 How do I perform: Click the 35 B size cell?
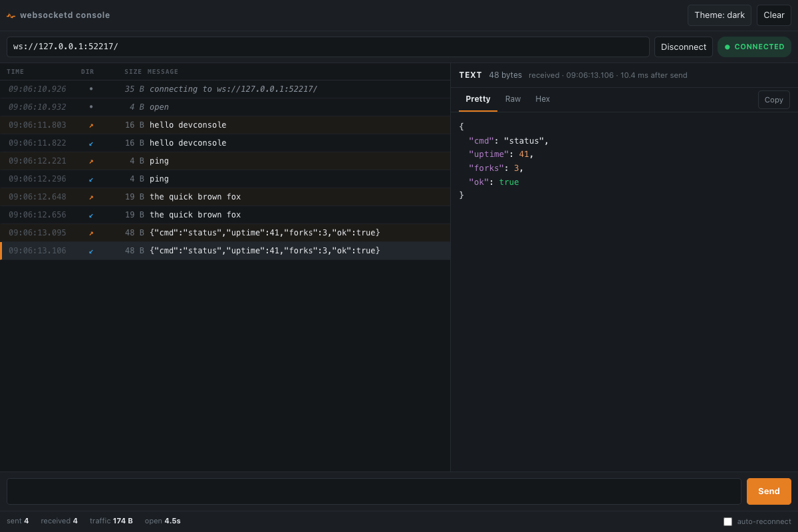134,89
